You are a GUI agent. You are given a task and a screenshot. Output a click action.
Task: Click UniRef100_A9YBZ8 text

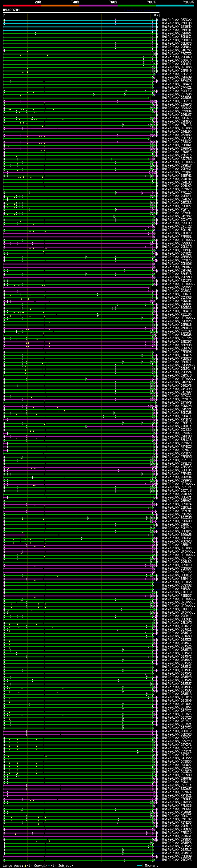pos(176,443)
